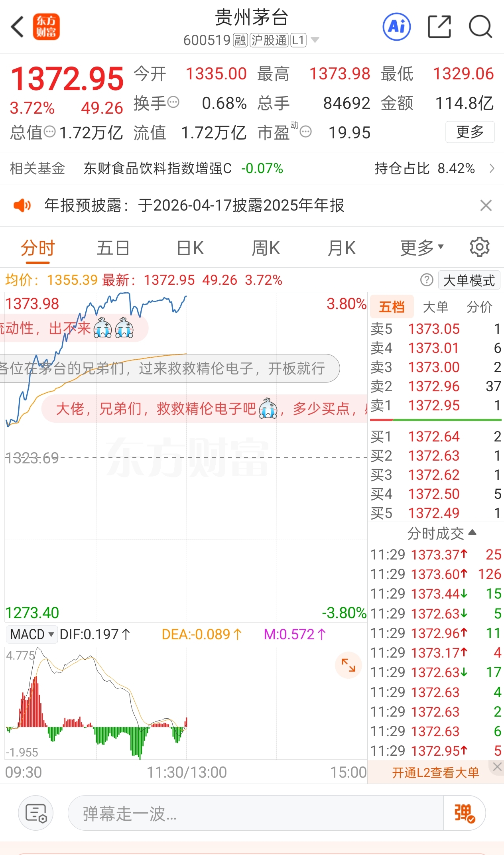The width and height of the screenshot is (504, 855).
Task: Tap 卖5 price 1373.05 row
Action: pos(435,329)
